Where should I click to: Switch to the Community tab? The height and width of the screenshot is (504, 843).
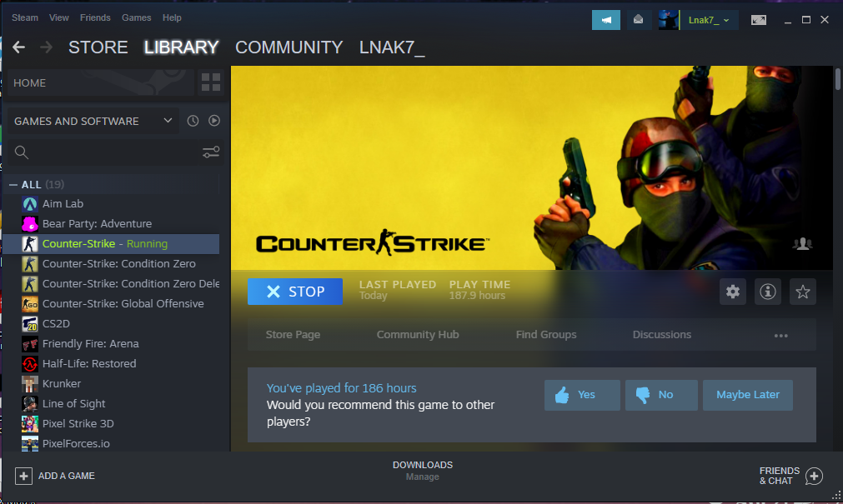point(289,47)
